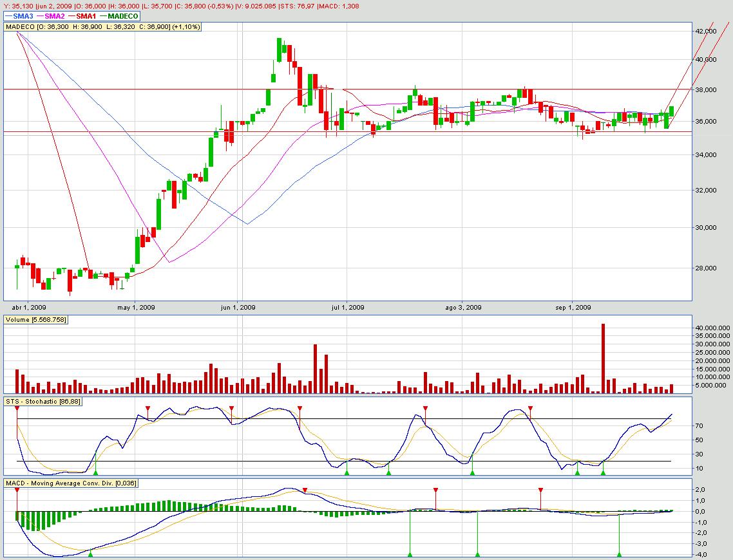Click the 'Y: 35,130' cursor value
The width and height of the screenshot is (733, 560).
(x=18, y=6)
